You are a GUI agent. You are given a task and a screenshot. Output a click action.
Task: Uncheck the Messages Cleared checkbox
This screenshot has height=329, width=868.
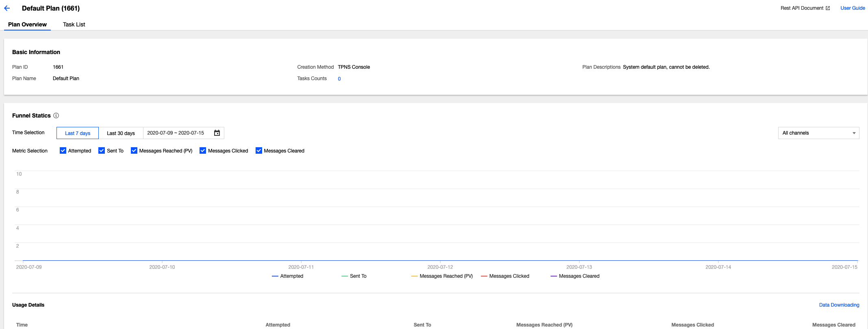point(259,150)
